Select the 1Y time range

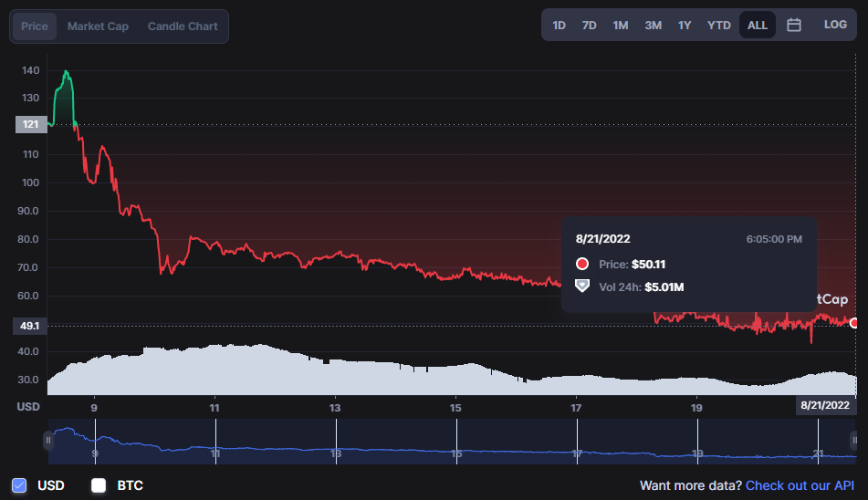[x=685, y=26]
